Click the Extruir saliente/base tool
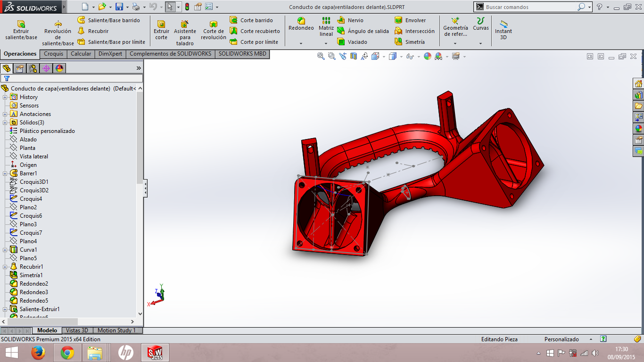Image resolution: width=644 pixels, height=362 pixels. tap(21, 31)
